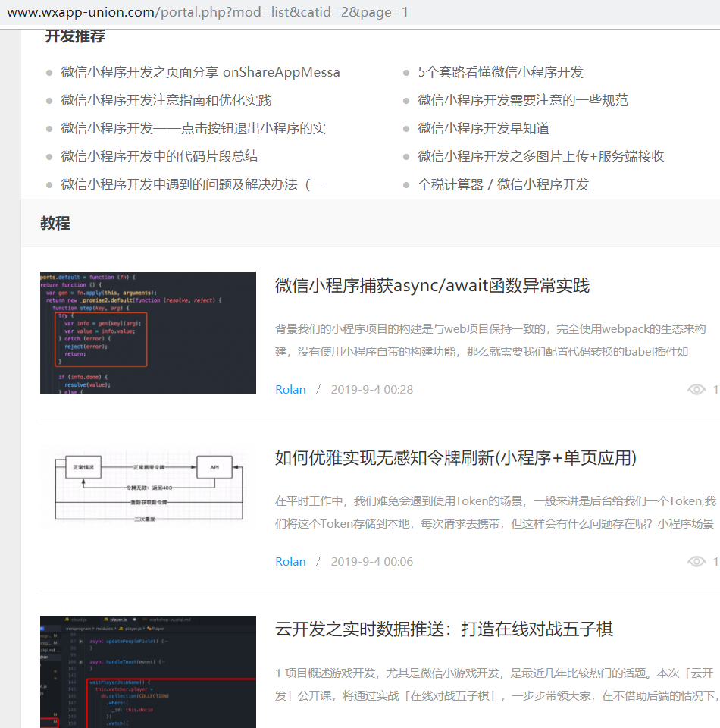720x728 pixels.
Task: Click the author link Rolan under the first article
Action: coord(290,389)
